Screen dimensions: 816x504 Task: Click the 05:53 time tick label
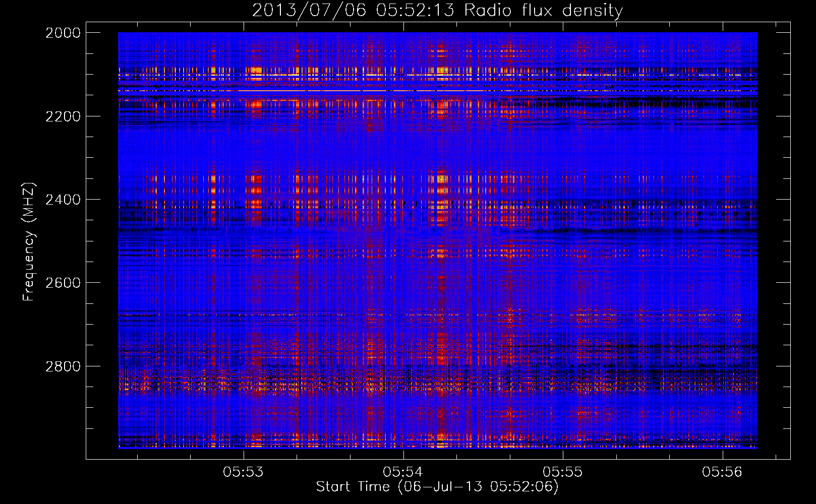tap(244, 472)
